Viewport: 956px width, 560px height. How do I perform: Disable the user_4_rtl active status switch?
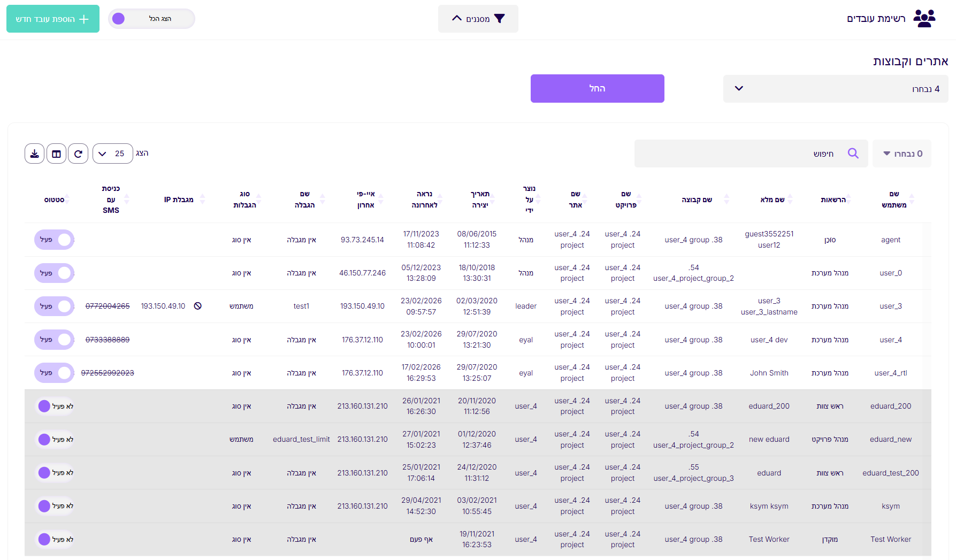[55, 373]
